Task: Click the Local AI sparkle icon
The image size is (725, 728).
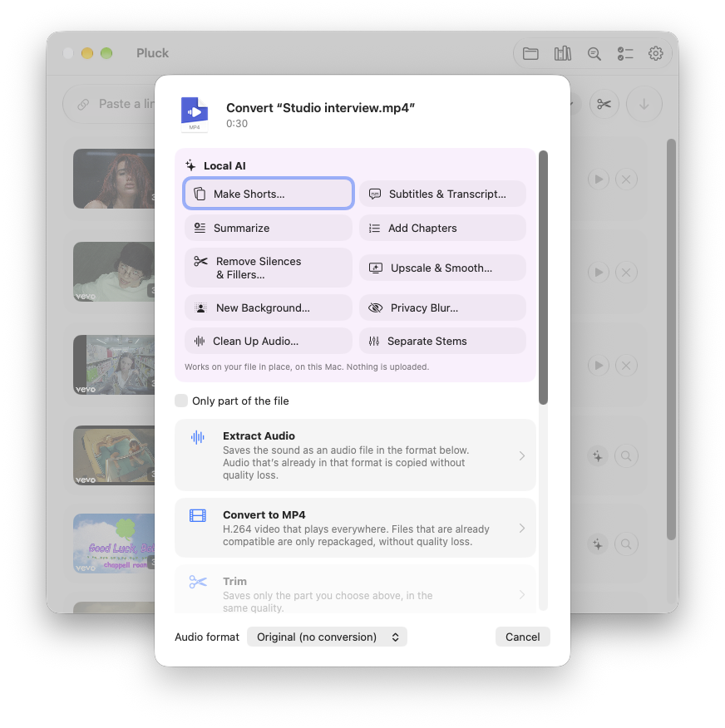Action: (x=190, y=165)
